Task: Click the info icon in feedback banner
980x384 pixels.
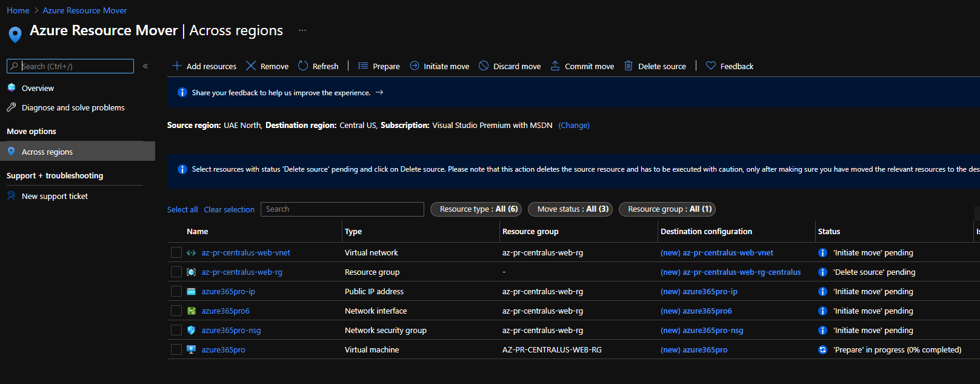Action: [x=182, y=92]
